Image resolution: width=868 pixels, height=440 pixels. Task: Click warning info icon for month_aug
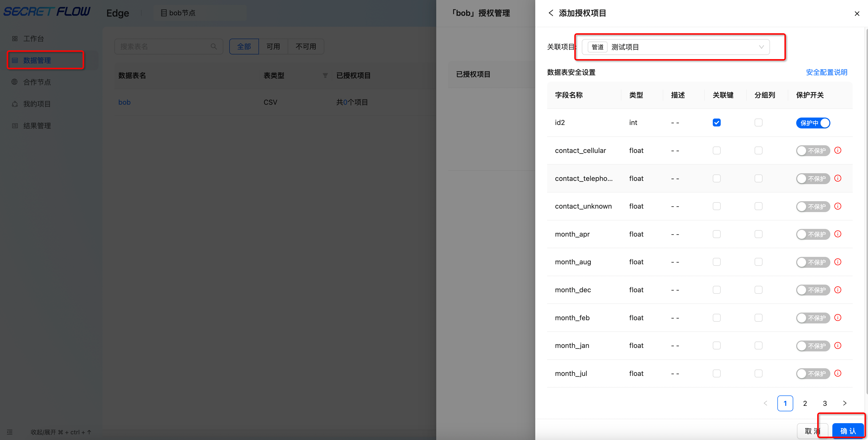838,262
